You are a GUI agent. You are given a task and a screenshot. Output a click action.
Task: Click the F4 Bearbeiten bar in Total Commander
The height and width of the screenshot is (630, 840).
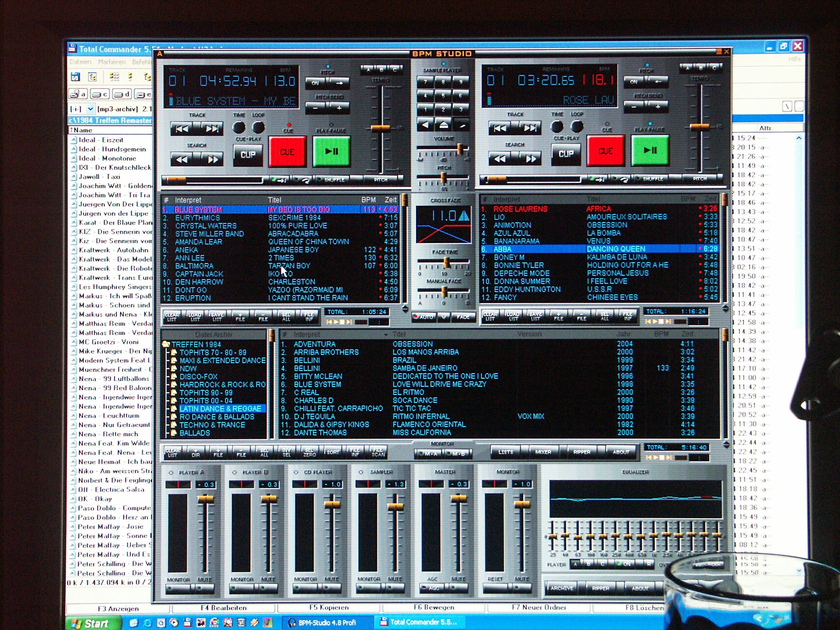click(223, 608)
